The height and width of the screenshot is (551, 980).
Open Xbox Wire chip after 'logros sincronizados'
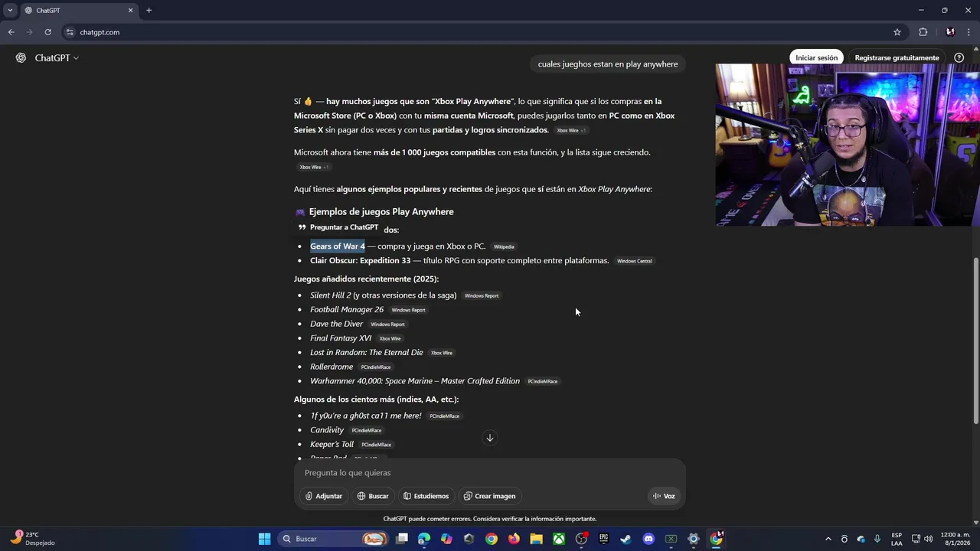click(x=570, y=131)
